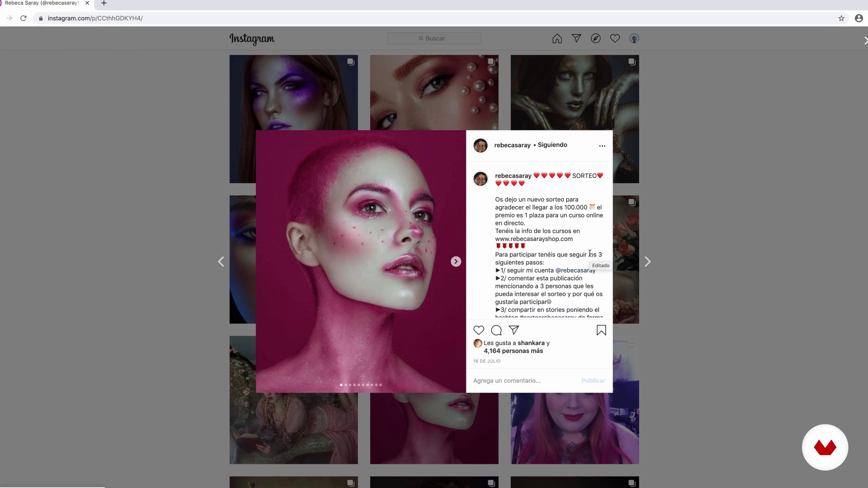Open pearl makeup close-up thumbnail

click(x=434, y=93)
